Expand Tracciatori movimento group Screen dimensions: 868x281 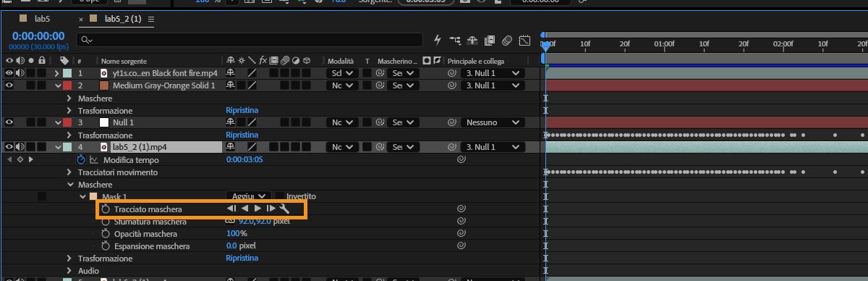[x=69, y=172]
